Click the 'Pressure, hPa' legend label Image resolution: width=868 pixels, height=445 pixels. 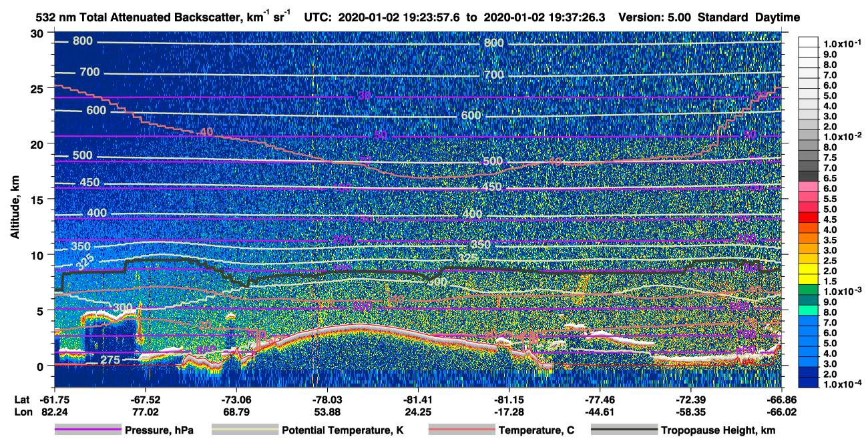(x=159, y=430)
